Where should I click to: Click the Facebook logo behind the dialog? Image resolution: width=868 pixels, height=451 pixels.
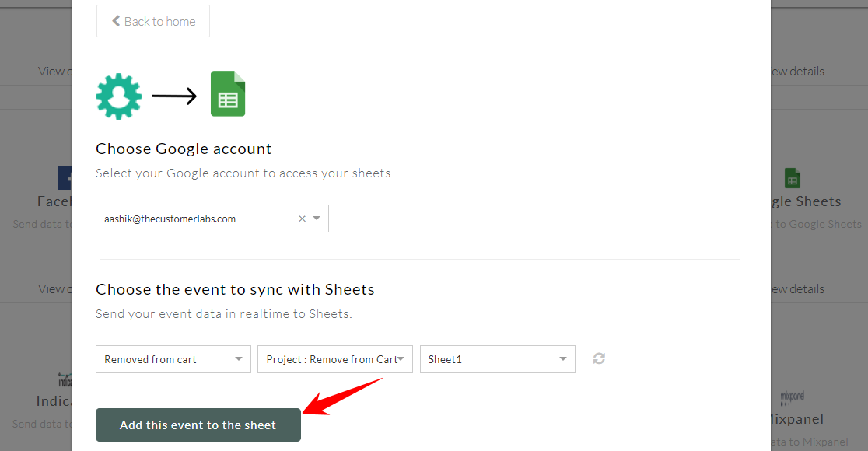point(65,178)
